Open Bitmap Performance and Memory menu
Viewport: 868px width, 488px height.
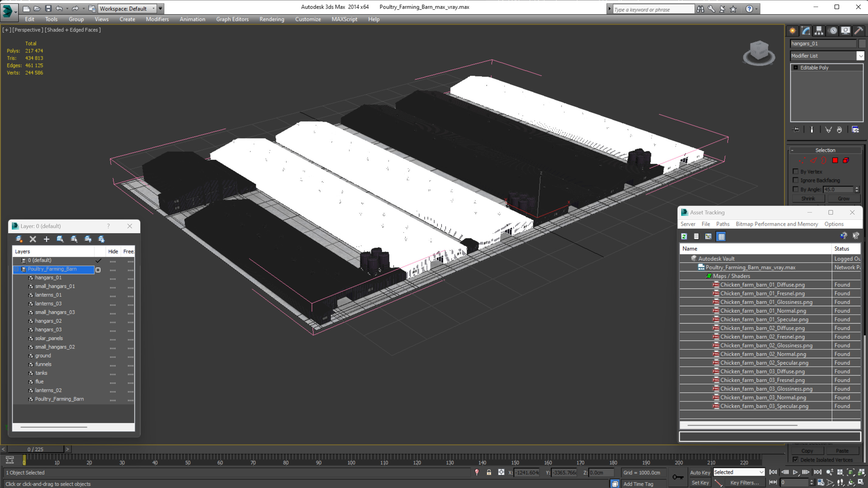[x=776, y=224]
